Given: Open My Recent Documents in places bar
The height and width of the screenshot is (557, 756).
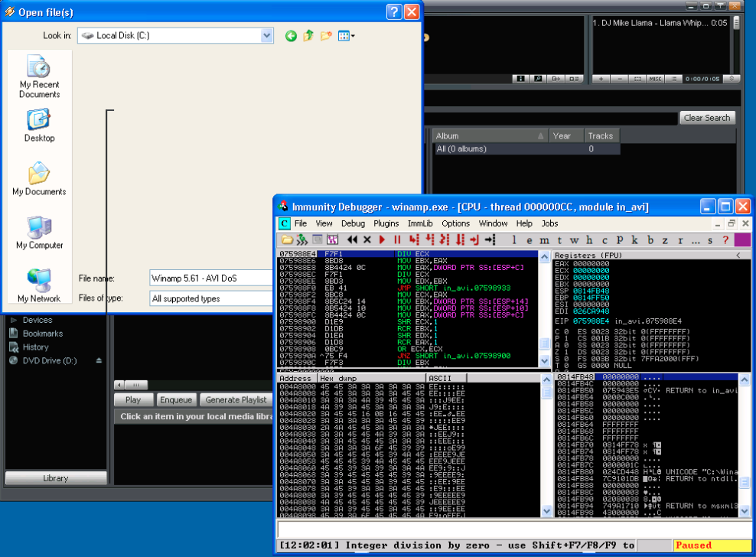Looking at the screenshot, I should 40,77.
